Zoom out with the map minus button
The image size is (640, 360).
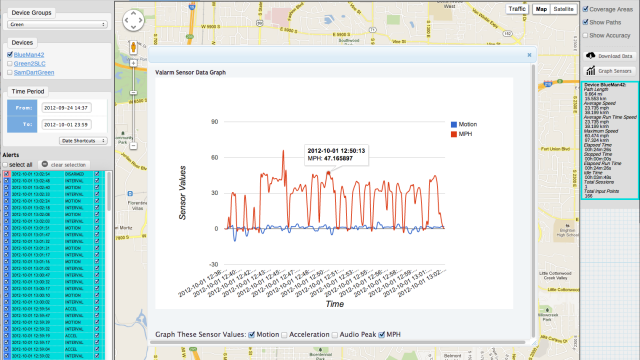133,146
